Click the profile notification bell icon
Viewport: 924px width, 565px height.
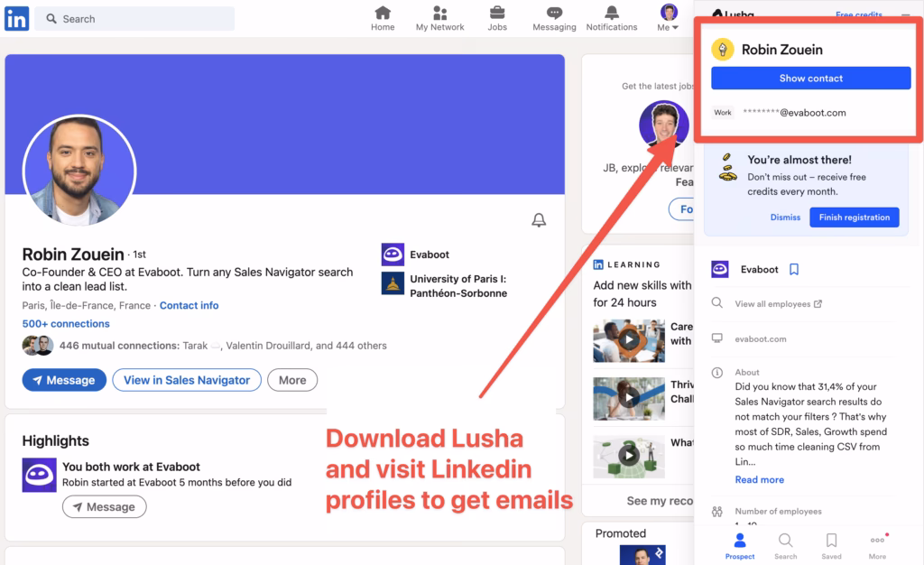point(539,219)
